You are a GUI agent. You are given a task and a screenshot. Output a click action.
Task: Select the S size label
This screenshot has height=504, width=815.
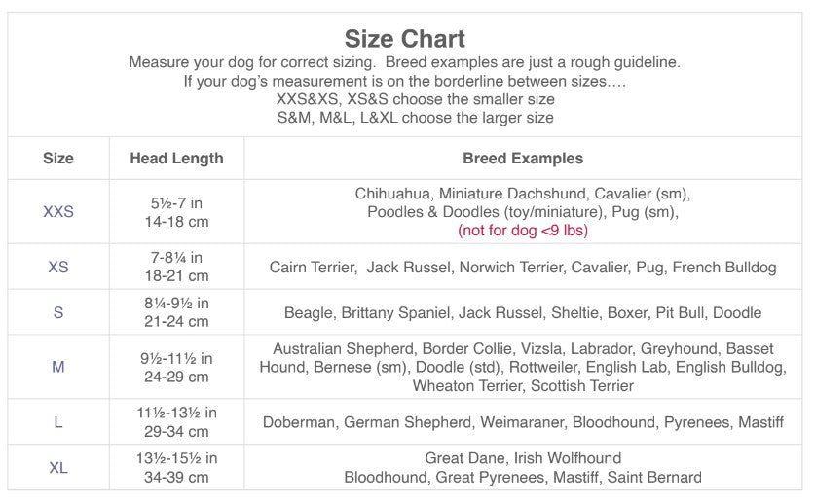58,312
